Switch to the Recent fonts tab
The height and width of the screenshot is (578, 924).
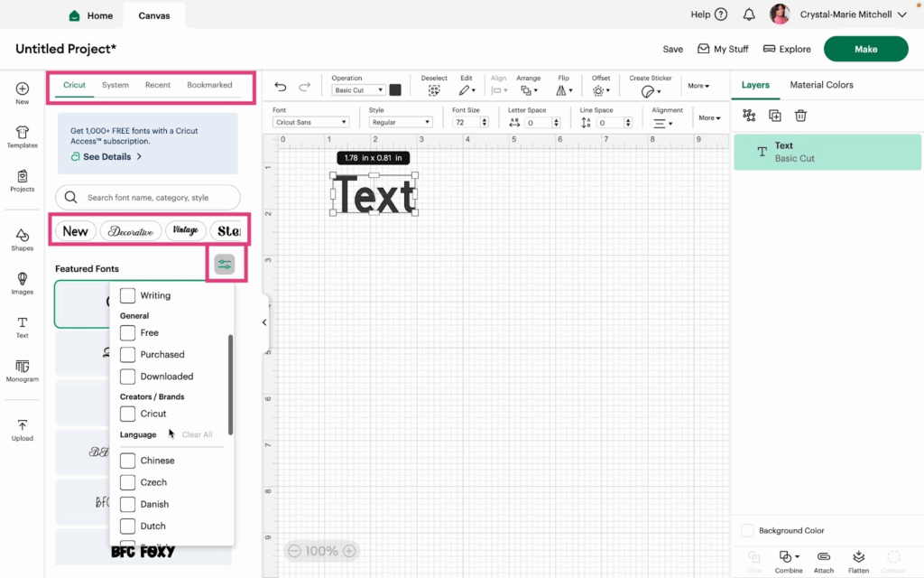pos(157,85)
